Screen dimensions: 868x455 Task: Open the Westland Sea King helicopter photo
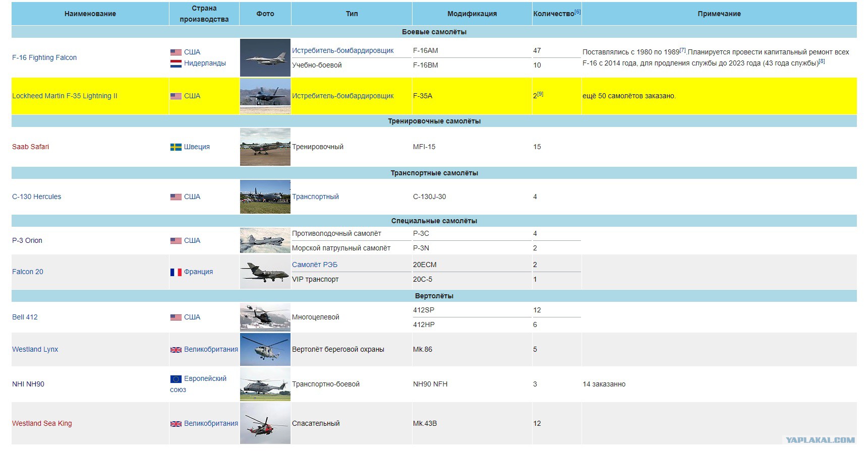(x=265, y=424)
